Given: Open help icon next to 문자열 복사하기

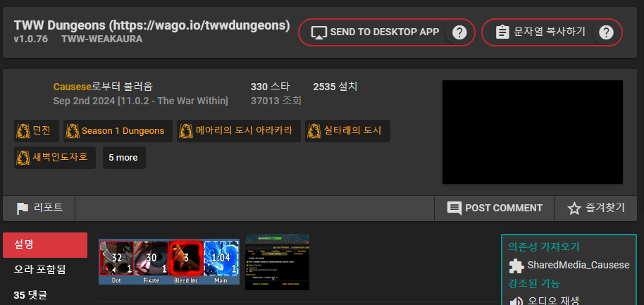Looking at the screenshot, I should coord(606,32).
